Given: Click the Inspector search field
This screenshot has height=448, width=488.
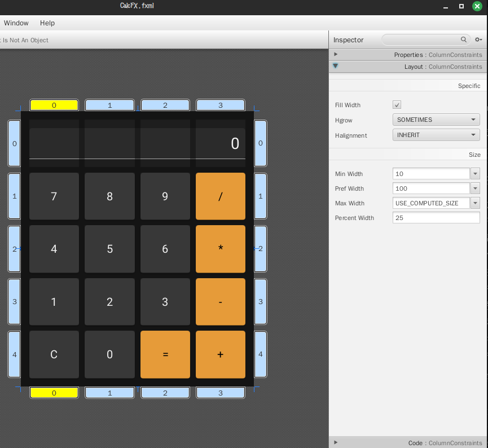Looking at the screenshot, I should click(426, 39).
